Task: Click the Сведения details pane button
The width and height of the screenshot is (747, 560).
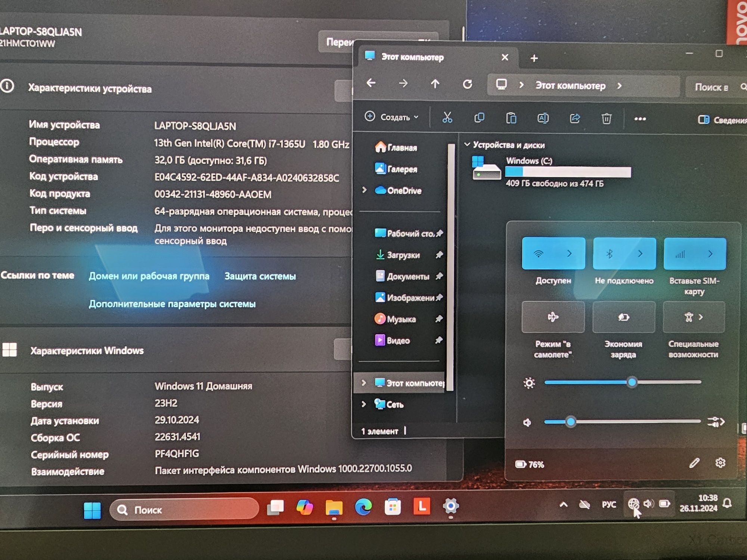Action: click(723, 120)
